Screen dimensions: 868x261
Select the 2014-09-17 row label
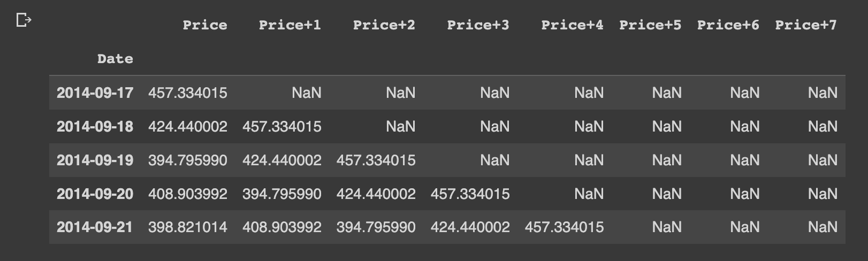click(95, 93)
